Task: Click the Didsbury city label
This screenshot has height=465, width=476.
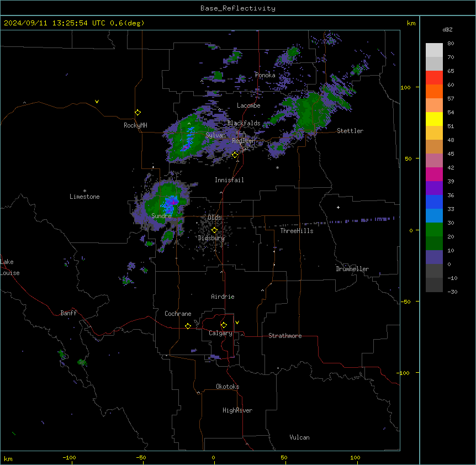Action: pyautogui.click(x=211, y=238)
